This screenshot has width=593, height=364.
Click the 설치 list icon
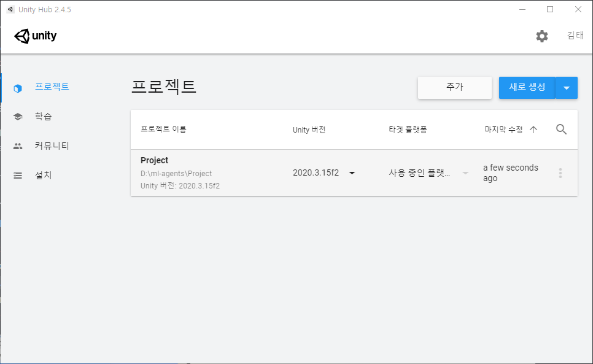click(x=18, y=176)
